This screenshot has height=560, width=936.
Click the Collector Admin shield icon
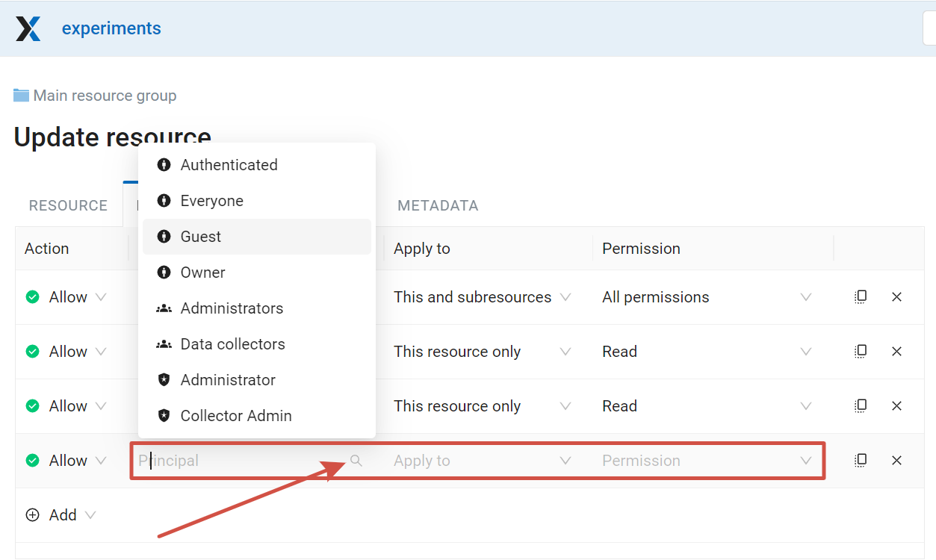[164, 416]
